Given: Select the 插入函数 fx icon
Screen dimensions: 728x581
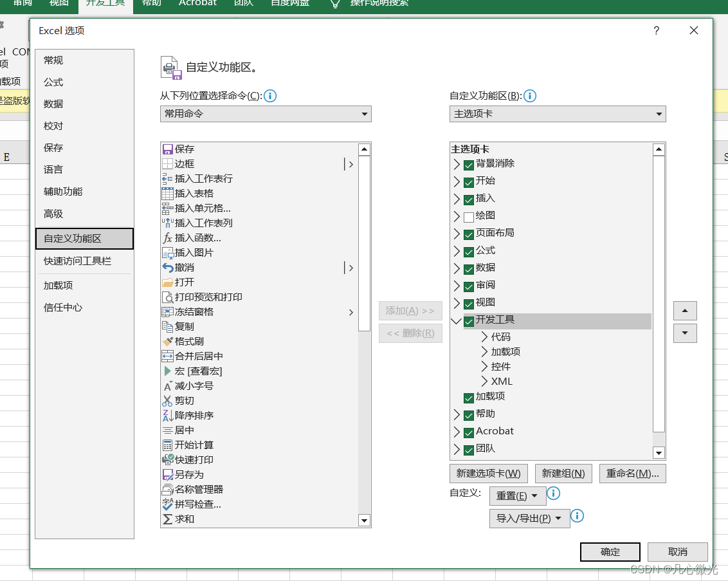Looking at the screenshot, I should pyautogui.click(x=167, y=238).
